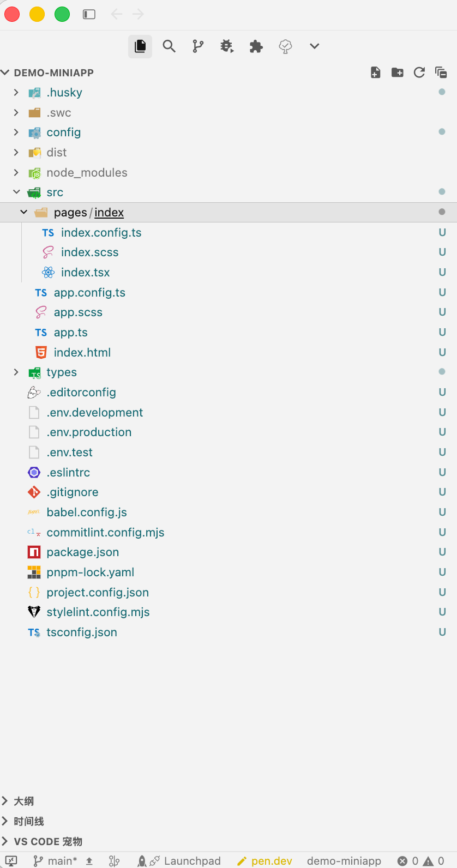Refresh the explorer with the reload icon
The image size is (457, 868).
419,73
